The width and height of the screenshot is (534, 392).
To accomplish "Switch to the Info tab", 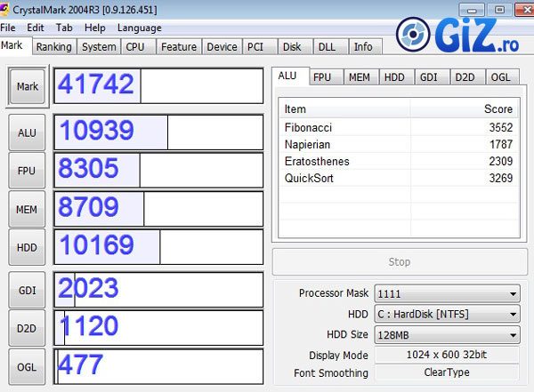I will click(x=366, y=46).
